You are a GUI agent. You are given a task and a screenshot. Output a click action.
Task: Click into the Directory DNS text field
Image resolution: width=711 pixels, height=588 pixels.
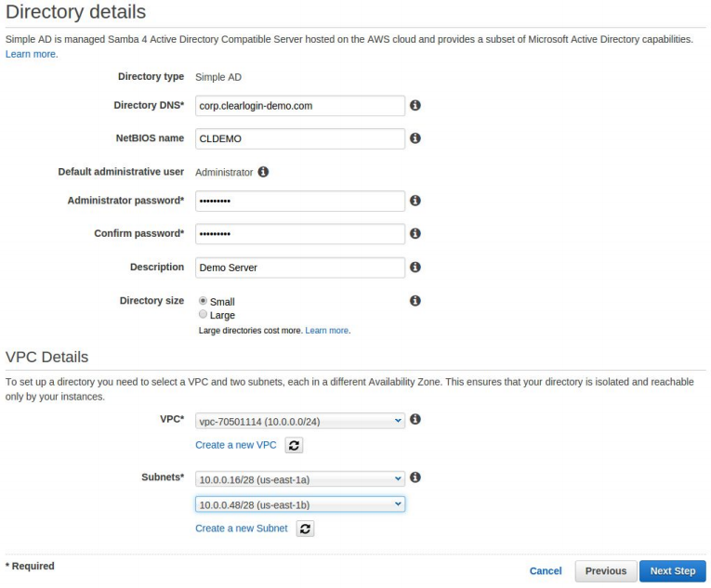pyautogui.click(x=300, y=106)
